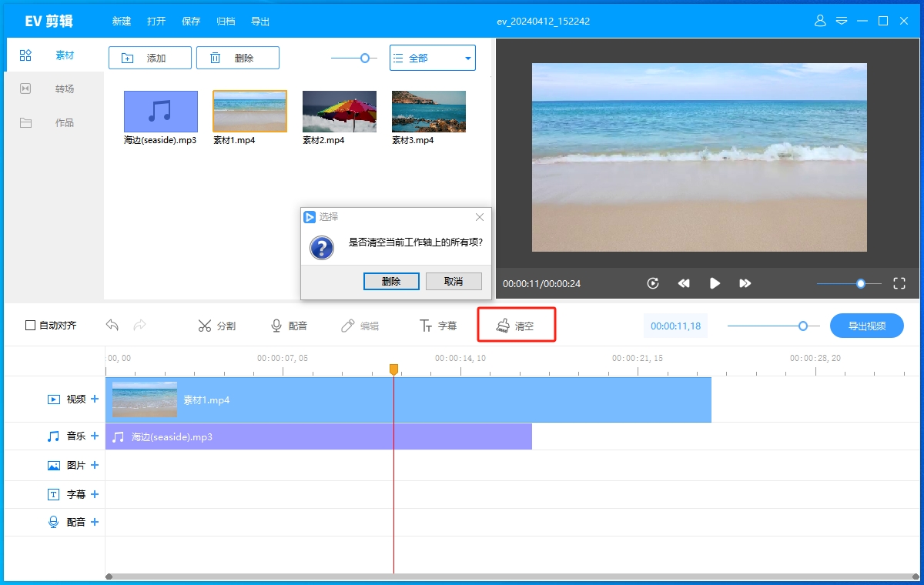The height and width of the screenshot is (585, 924).
Task: Click 取消 in the dialog
Action: tap(454, 281)
